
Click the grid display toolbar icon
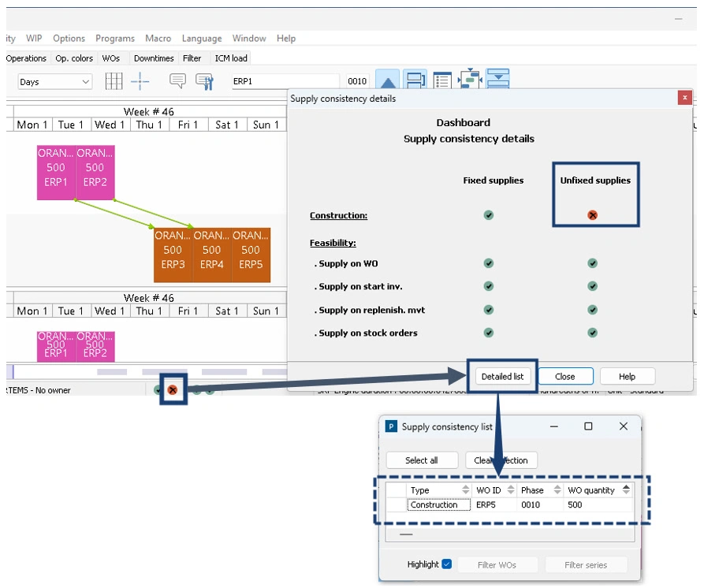point(114,81)
